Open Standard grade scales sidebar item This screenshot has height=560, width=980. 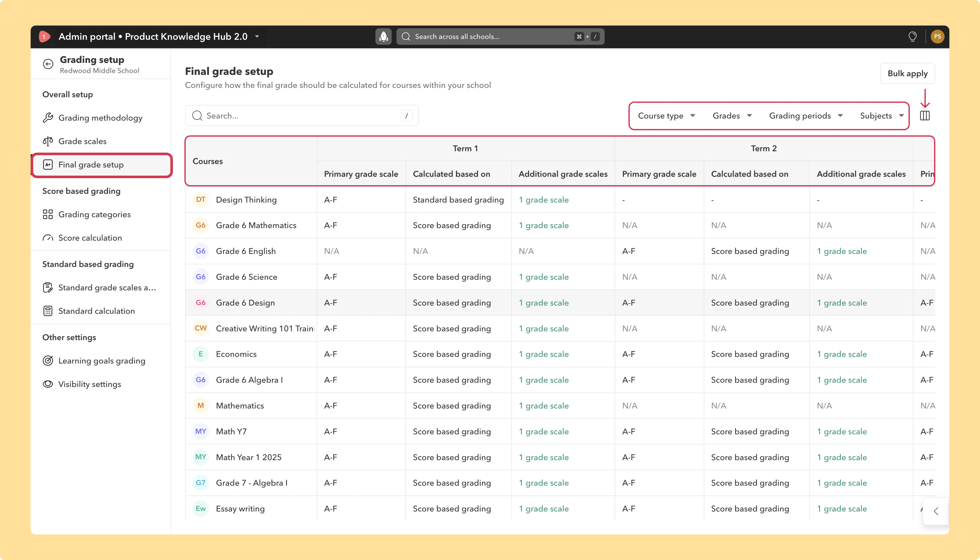click(x=101, y=288)
